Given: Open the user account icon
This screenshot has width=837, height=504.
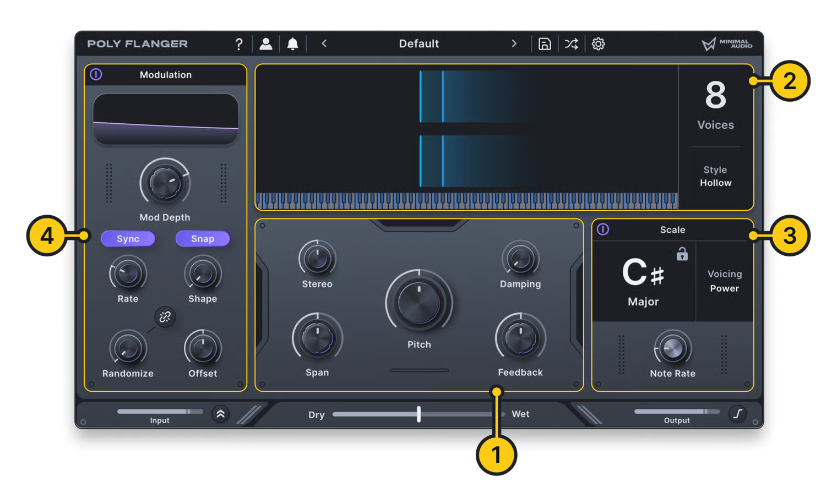Looking at the screenshot, I should coord(266,44).
